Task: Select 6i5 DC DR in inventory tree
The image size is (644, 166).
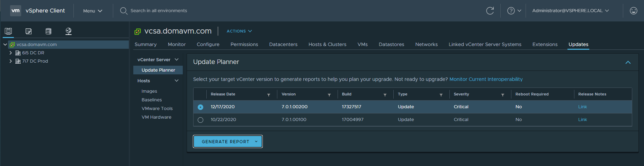Action: (x=33, y=53)
